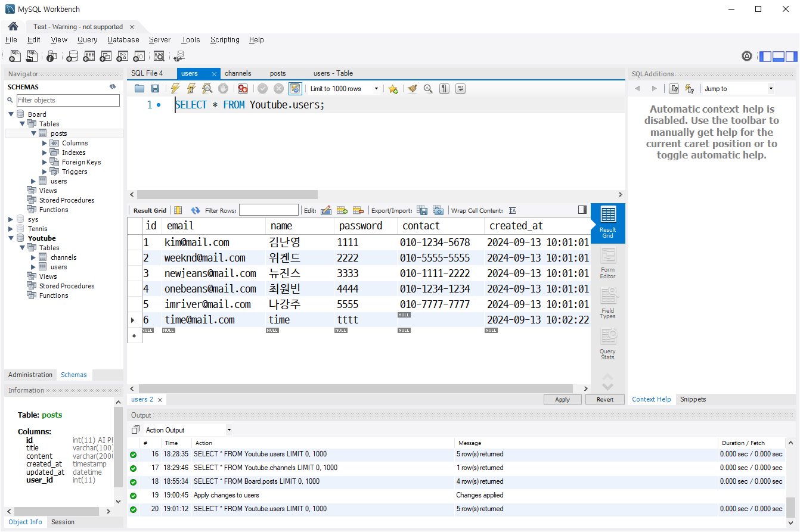The width and height of the screenshot is (800, 532).
Task: Open the Action Output dropdown
Action: coord(229,430)
